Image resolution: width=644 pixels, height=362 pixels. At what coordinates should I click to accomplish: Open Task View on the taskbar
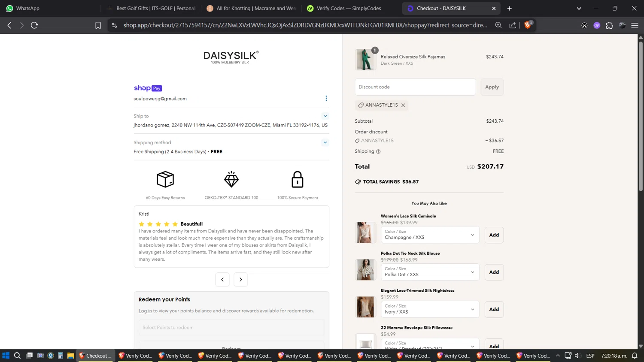tap(29, 356)
